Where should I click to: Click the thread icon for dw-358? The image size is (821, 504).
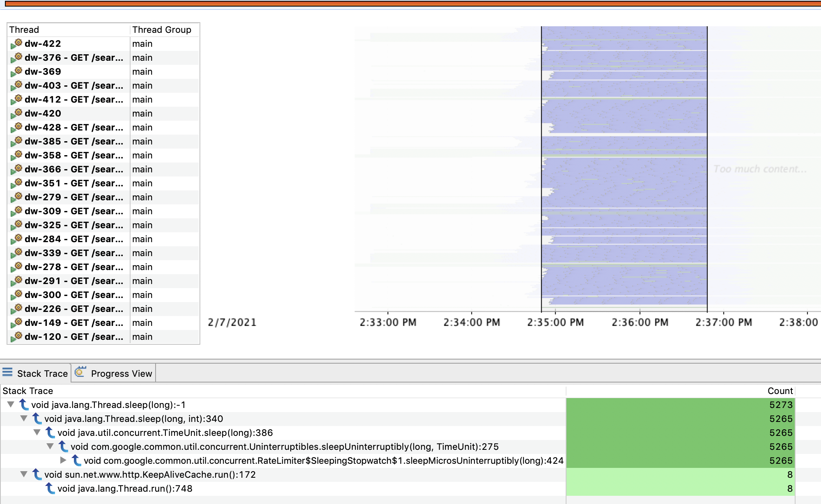(16, 155)
